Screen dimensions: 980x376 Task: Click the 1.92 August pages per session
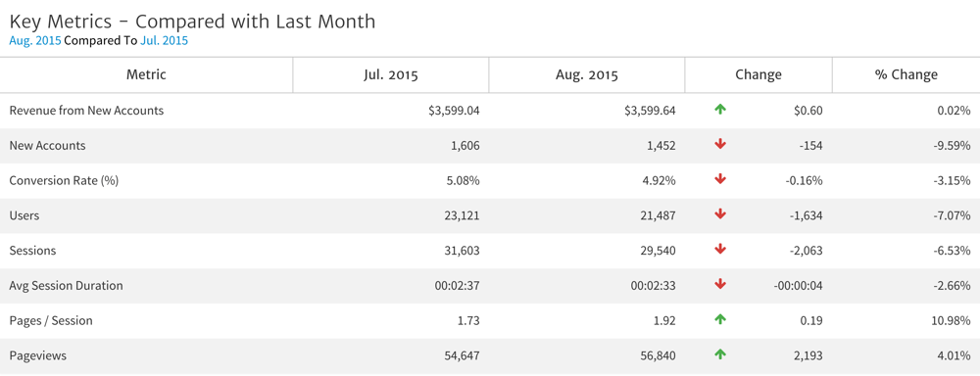pyautogui.click(x=665, y=320)
